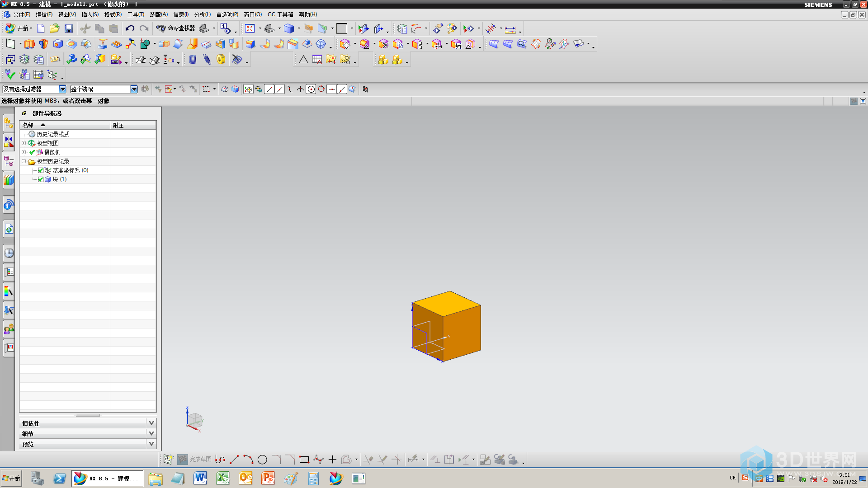
Task: Click the Open folder icon
Action: (x=55, y=28)
